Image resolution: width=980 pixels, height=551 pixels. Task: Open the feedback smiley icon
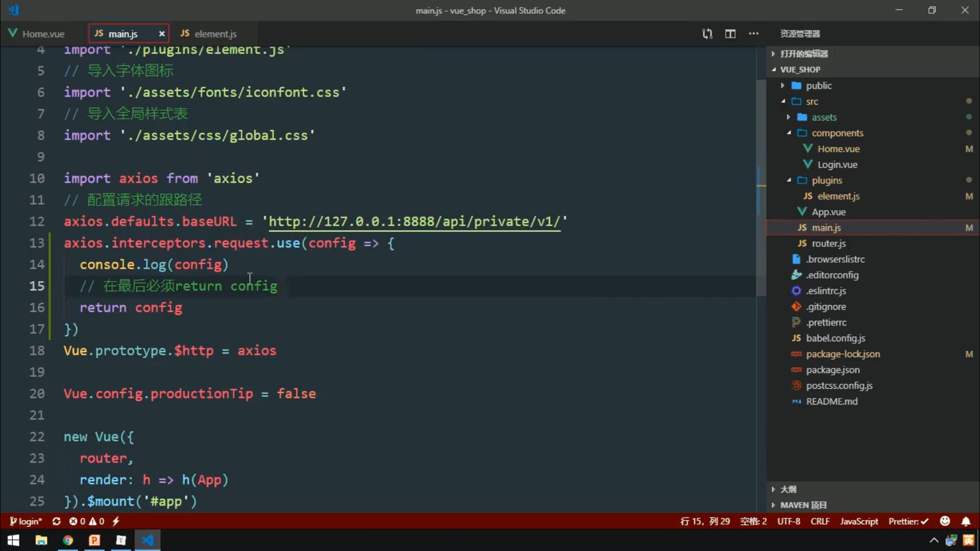(x=945, y=521)
